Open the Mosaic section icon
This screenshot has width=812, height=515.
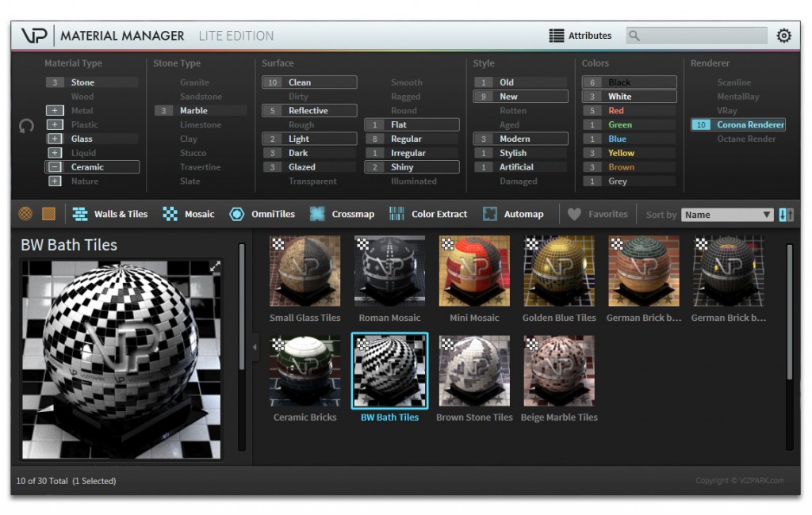pyautogui.click(x=169, y=213)
